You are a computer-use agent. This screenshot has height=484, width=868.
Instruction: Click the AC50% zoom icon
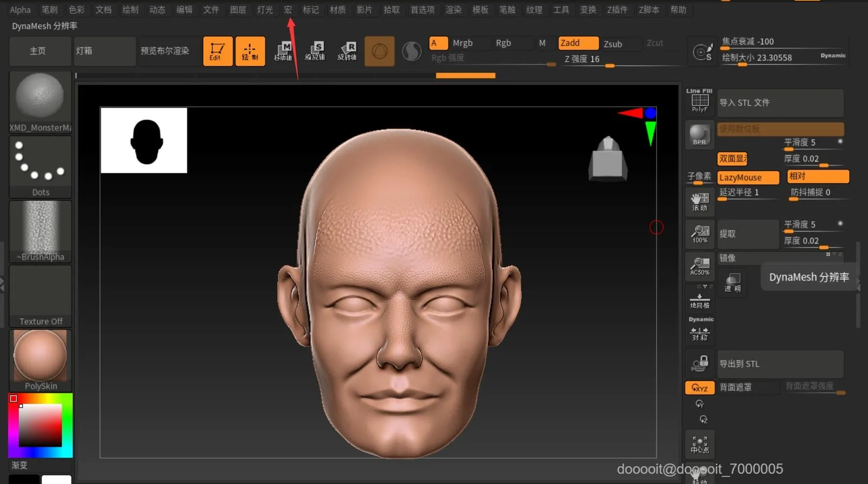point(699,266)
